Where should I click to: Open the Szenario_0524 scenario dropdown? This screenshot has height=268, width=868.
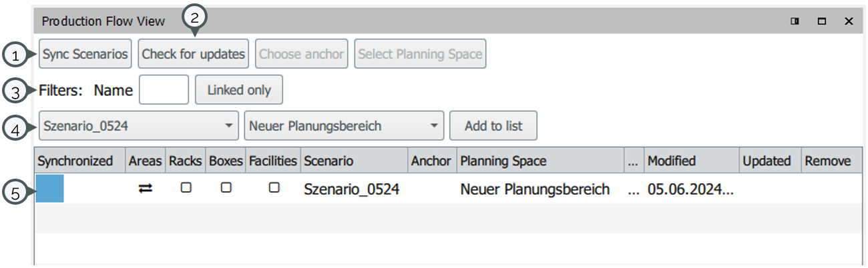tap(139, 125)
